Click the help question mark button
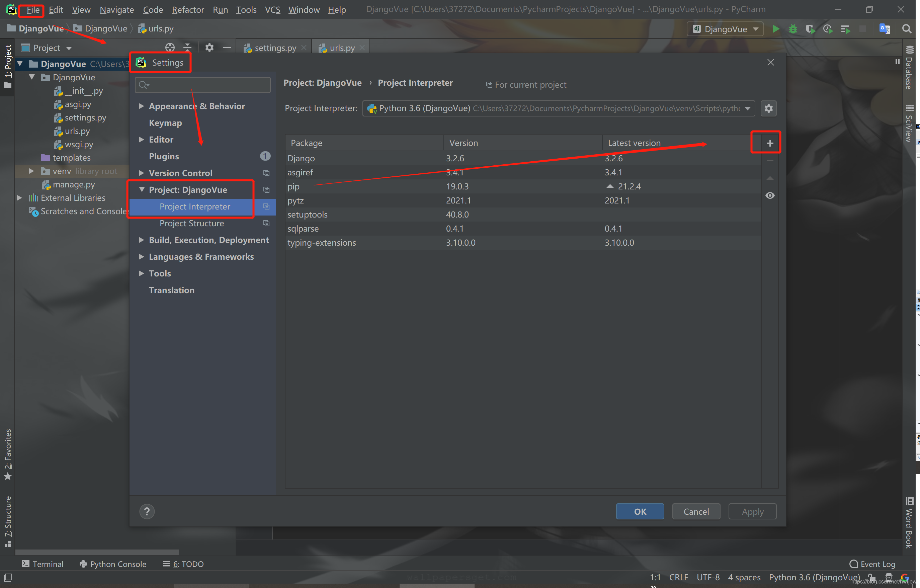The height and width of the screenshot is (588, 920). coord(147,512)
